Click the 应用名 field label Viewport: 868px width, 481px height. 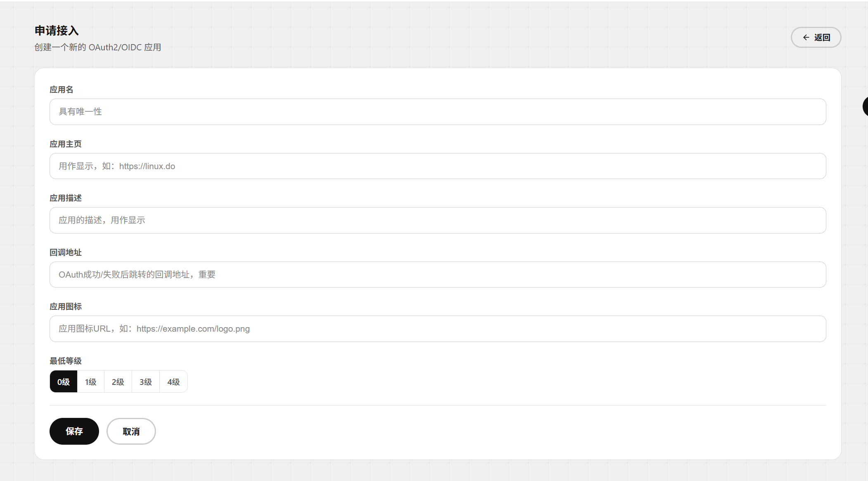[x=61, y=90]
